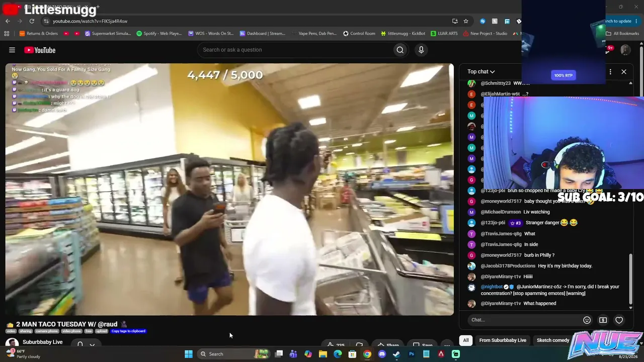Open Microsoft Store from the taskbar
This screenshot has width=644, height=362.
[352, 354]
